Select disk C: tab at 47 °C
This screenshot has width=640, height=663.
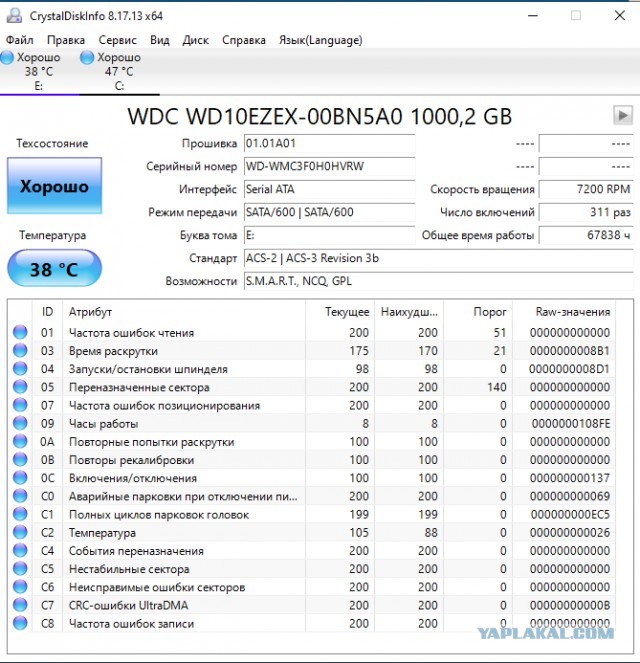tap(119, 71)
